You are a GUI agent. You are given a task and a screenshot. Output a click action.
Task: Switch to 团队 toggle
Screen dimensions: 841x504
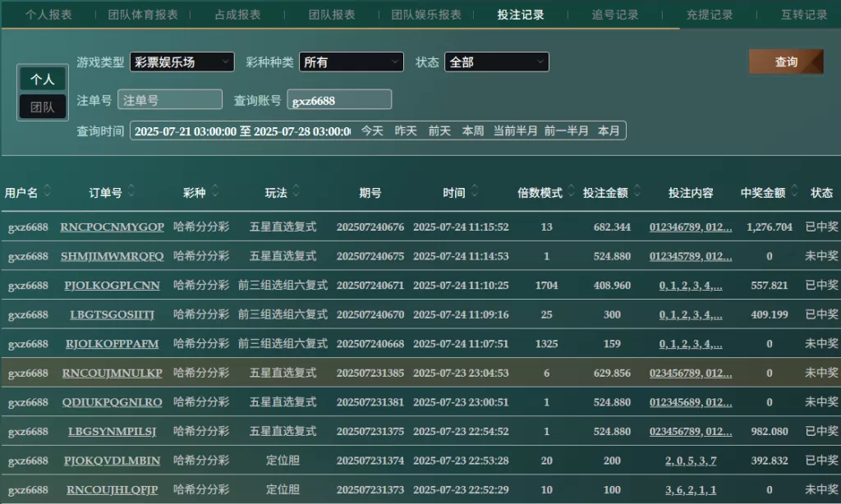pos(43,107)
